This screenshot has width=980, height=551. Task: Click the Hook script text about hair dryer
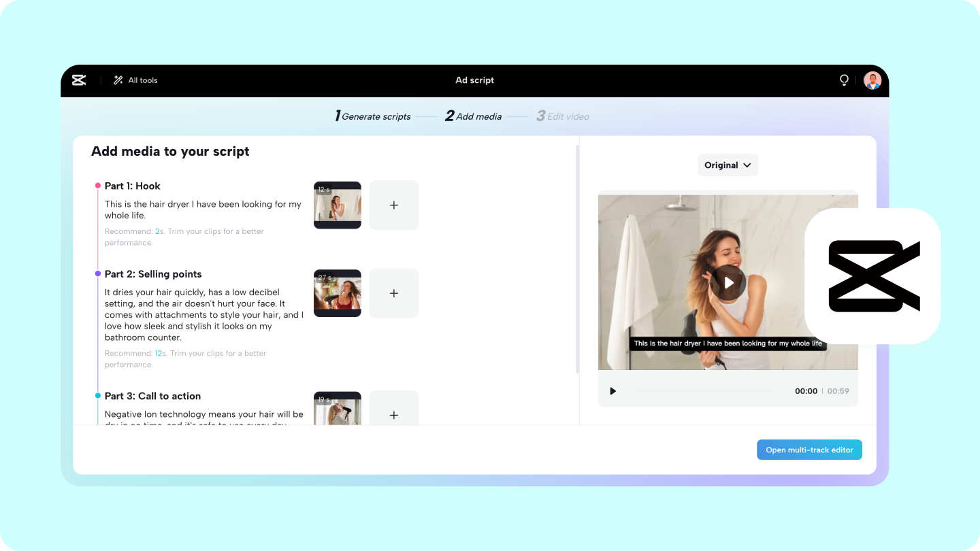click(203, 210)
